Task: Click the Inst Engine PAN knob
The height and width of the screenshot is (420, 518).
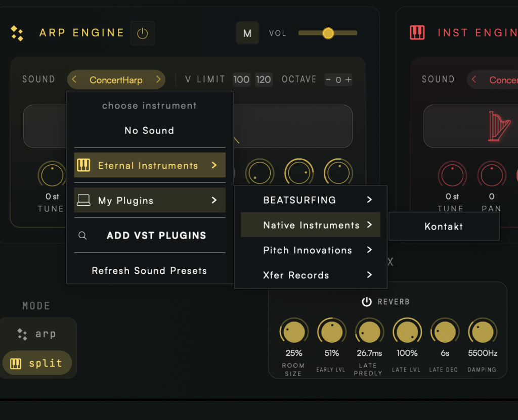Action: coord(492,175)
